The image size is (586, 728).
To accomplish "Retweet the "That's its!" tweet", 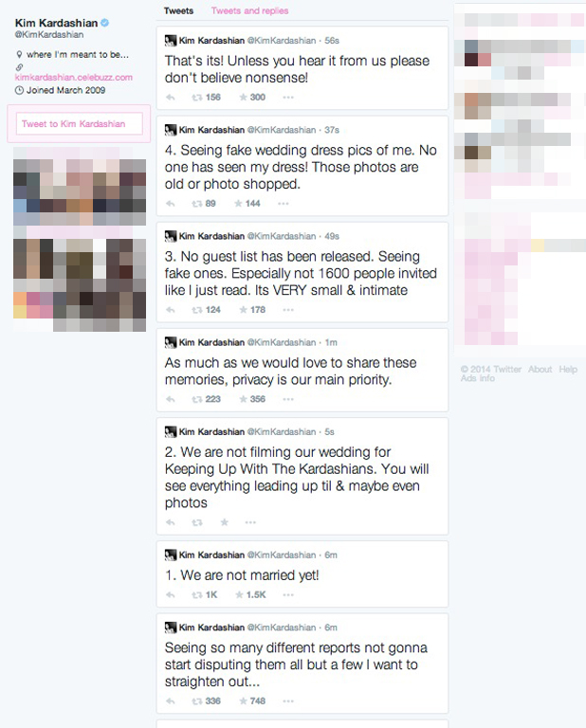I will 197,98.
